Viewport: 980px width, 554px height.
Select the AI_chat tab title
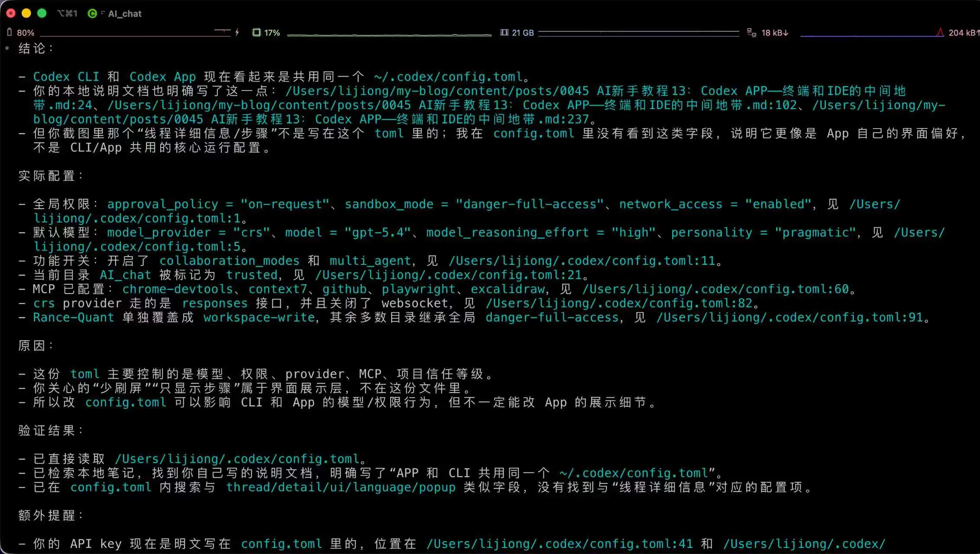(125, 14)
